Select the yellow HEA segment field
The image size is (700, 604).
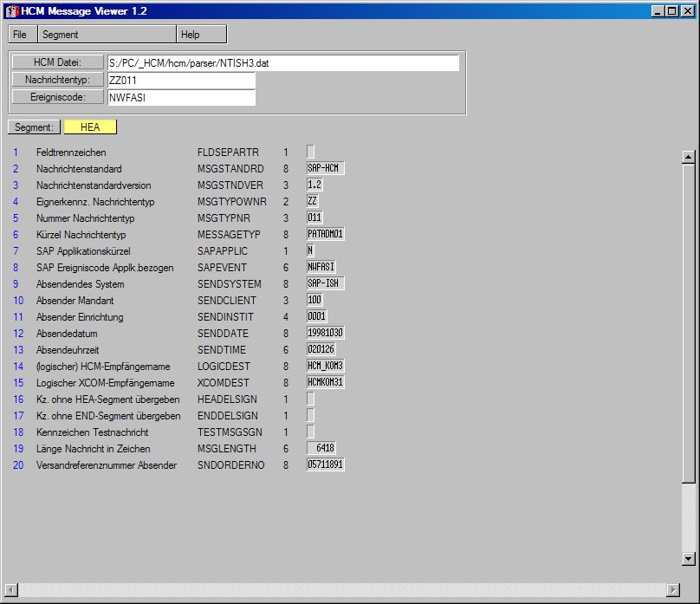click(90, 127)
